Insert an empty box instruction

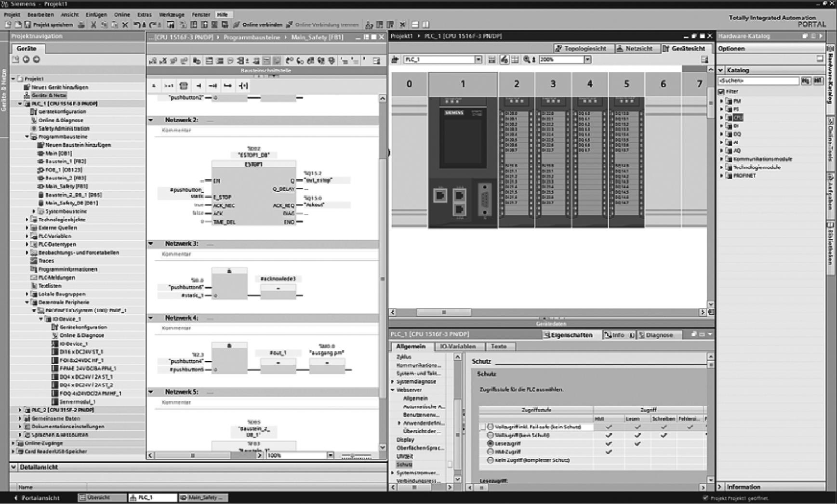point(184,86)
